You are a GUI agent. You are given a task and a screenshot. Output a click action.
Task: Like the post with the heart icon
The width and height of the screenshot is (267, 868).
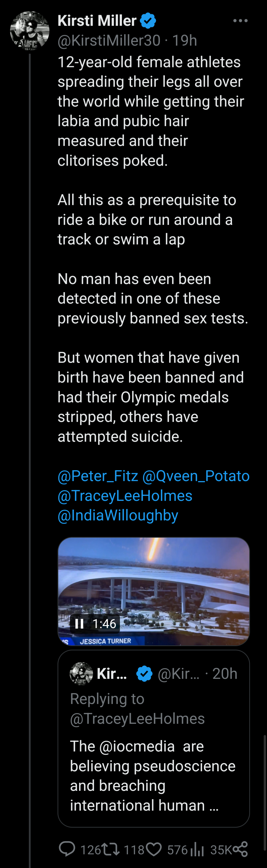coord(154,849)
